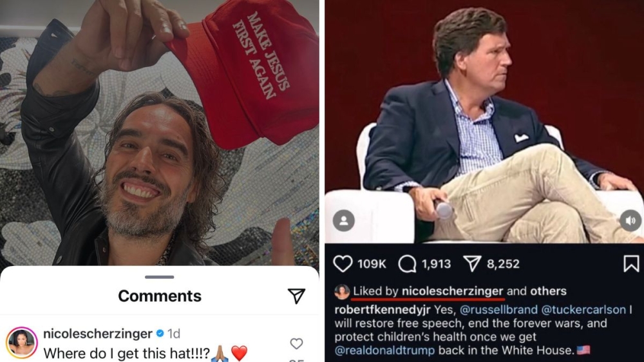
Task: Like nicolescherzinger's comment with small heart
Action: (x=296, y=343)
